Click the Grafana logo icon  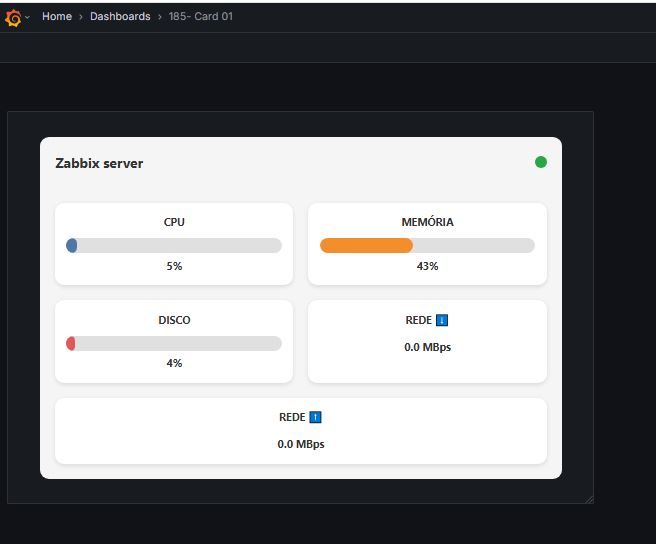coord(13,18)
